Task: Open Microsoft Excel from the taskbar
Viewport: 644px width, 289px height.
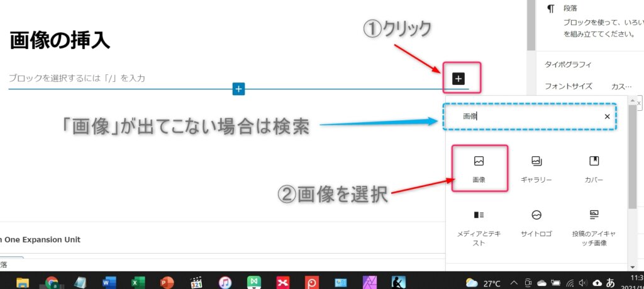Action: tap(138, 283)
